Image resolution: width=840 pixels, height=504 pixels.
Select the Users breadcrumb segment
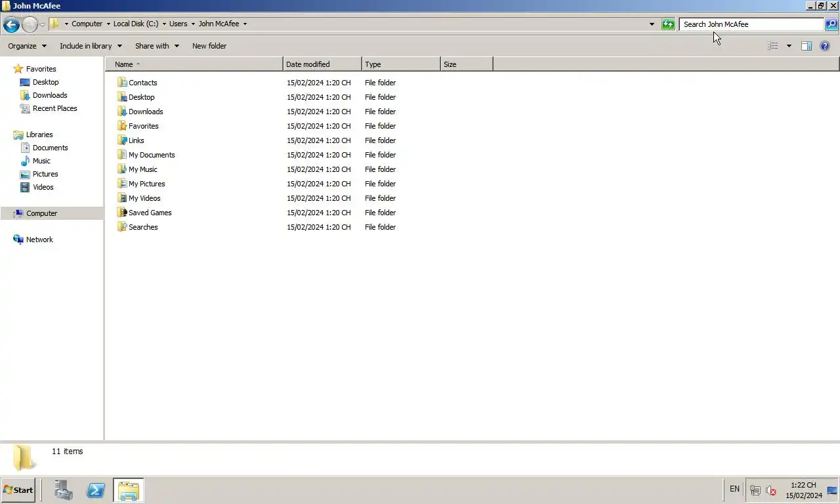178,24
